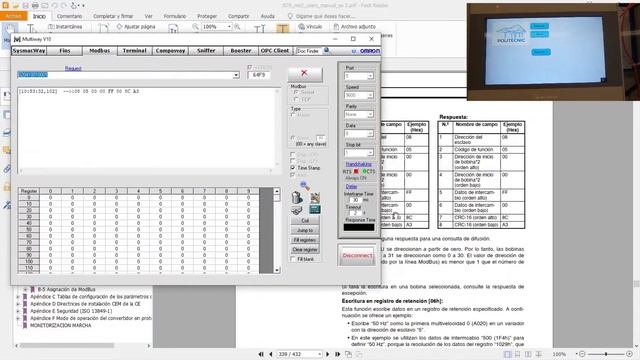
Task: Click the Coil button
Action: (x=305, y=220)
